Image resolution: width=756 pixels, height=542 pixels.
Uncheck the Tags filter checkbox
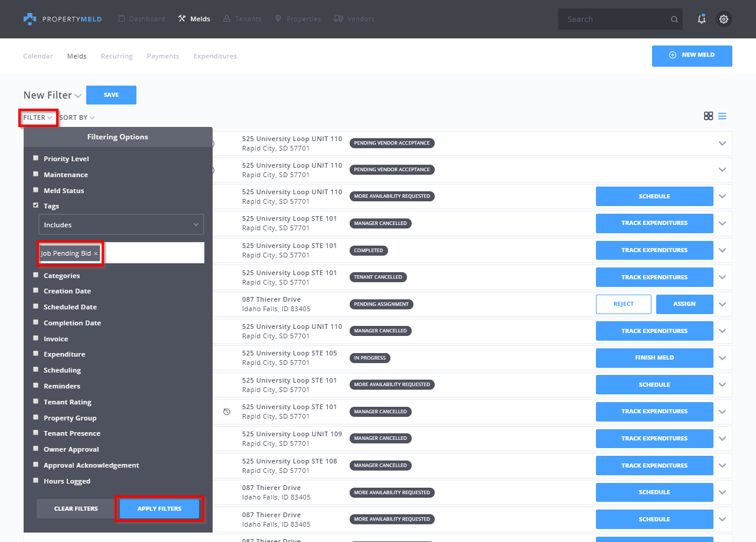pyautogui.click(x=36, y=205)
